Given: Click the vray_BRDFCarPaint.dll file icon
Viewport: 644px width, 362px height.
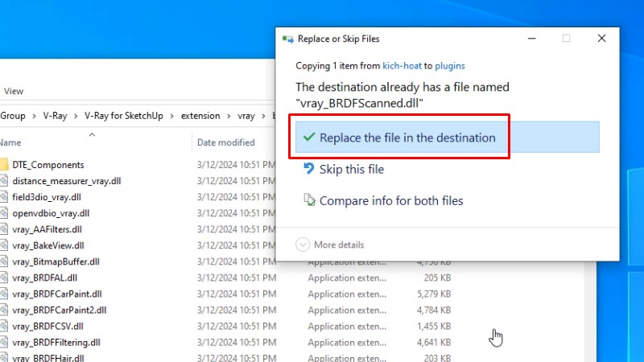Looking at the screenshot, I should tap(4, 294).
